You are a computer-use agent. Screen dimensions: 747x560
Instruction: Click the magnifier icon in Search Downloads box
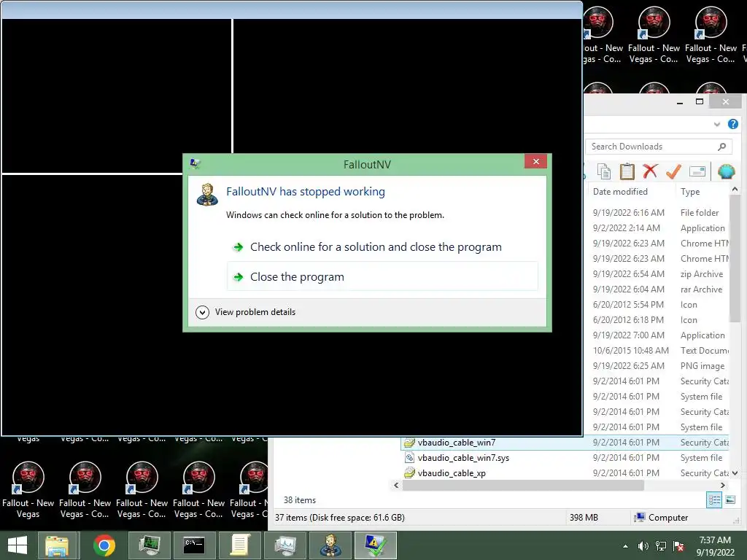point(721,147)
